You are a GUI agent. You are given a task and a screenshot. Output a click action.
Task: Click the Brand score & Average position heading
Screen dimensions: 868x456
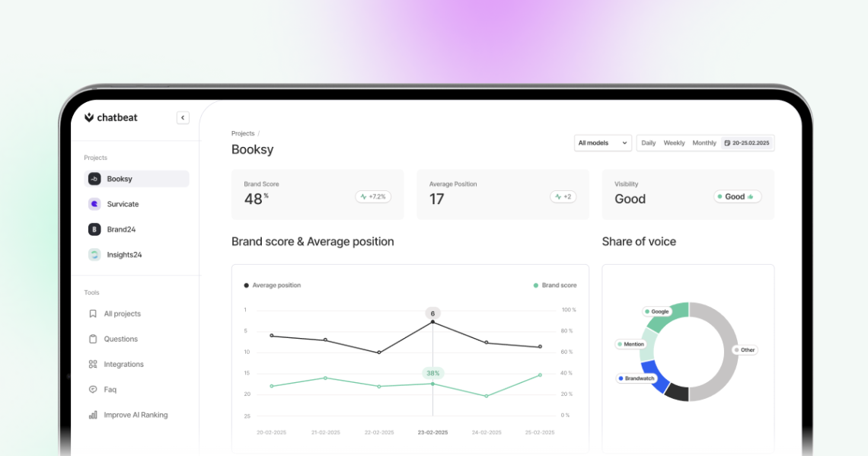click(313, 241)
